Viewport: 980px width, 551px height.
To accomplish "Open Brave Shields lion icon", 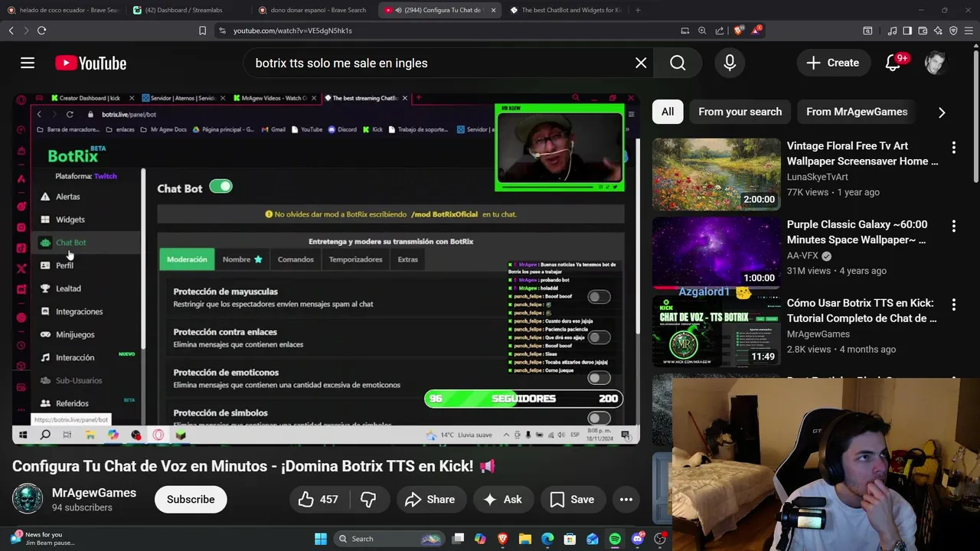I will 739,31.
